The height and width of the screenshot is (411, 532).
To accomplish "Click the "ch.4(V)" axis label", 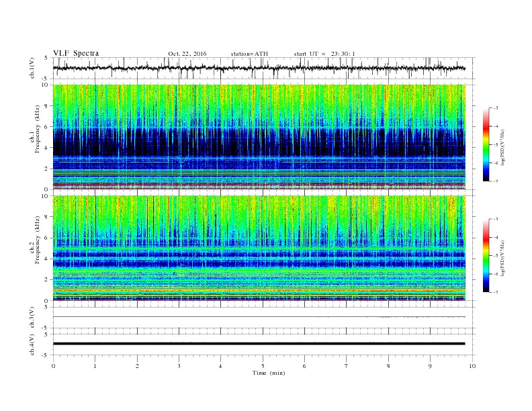I will [x=32, y=346].
